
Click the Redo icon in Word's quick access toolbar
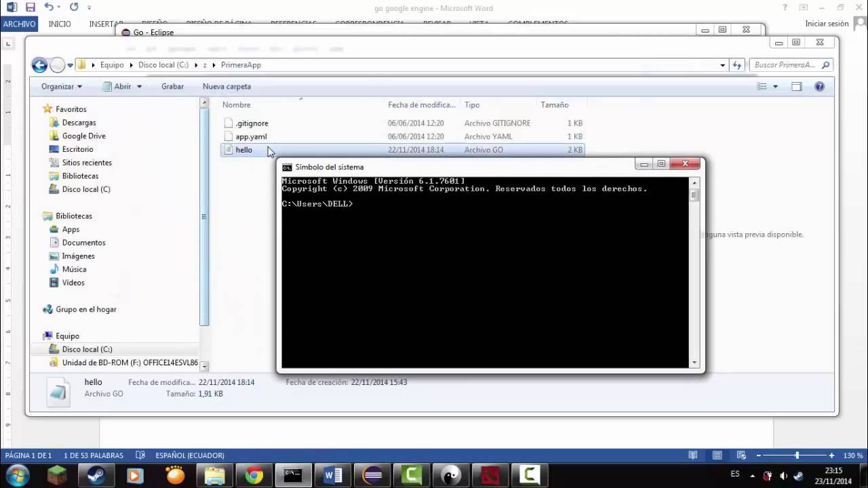(74, 7)
